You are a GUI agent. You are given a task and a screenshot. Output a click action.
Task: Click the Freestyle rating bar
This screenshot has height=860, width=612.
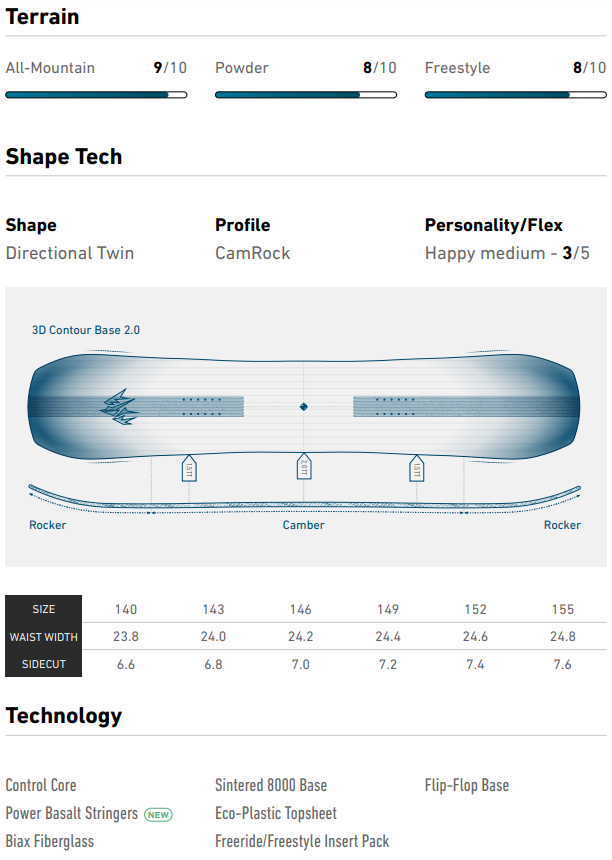(x=515, y=95)
